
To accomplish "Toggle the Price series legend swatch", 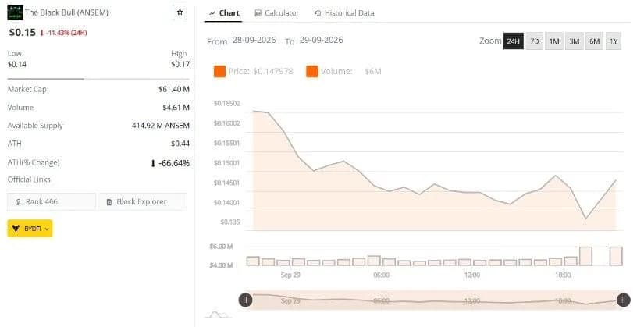I will coord(219,71).
